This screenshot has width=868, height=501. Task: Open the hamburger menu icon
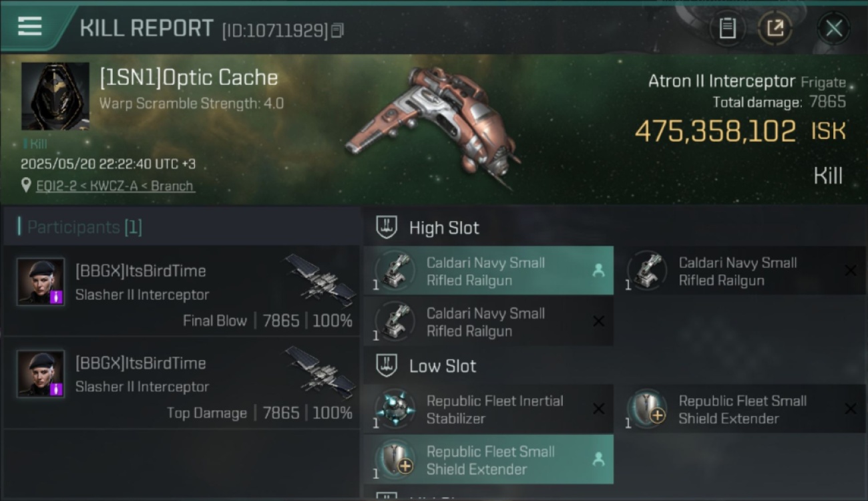tap(29, 27)
